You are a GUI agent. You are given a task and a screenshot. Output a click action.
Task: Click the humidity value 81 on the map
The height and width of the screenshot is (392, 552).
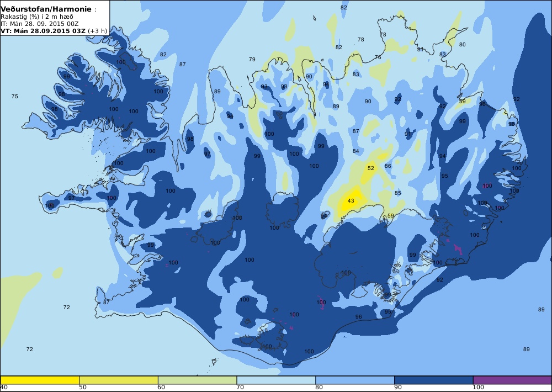[420, 49]
